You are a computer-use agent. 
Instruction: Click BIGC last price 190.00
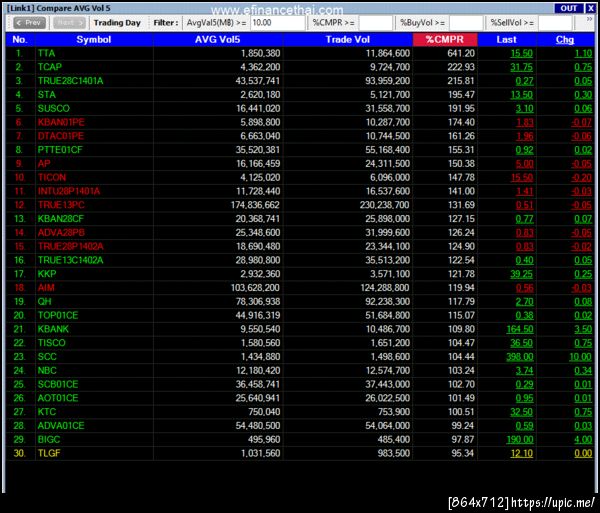(520, 439)
